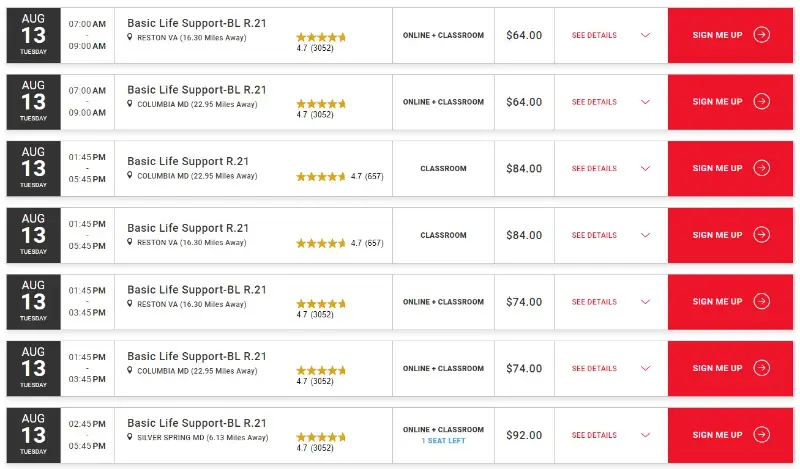
Task: Click location pin in $74.00 Columbia MD row
Action: [130, 370]
